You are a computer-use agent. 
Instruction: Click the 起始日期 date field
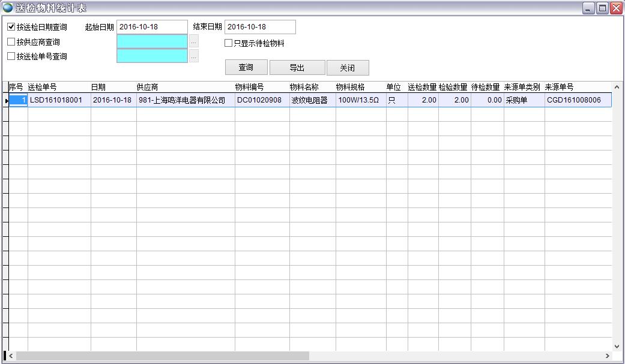click(152, 27)
